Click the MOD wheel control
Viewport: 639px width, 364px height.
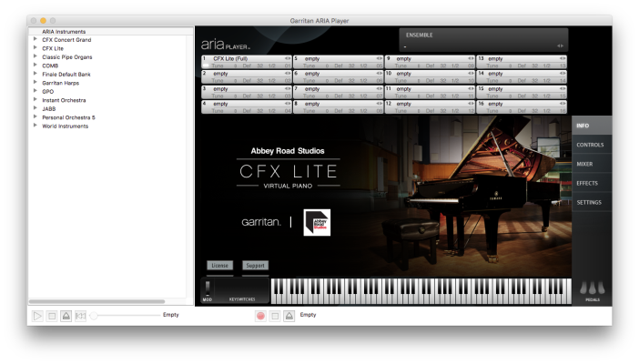pos(208,288)
